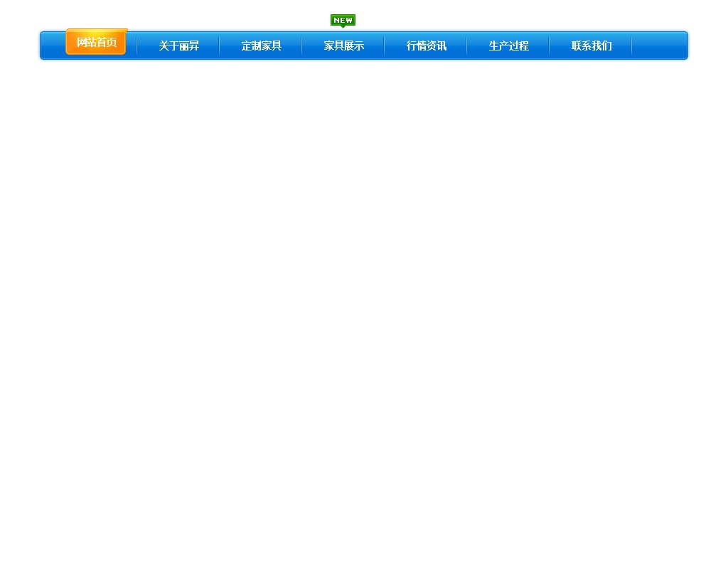This screenshot has height=569, width=728.
Task: Click the blue navigation bar's leftmost edge
Action: pos(51,46)
